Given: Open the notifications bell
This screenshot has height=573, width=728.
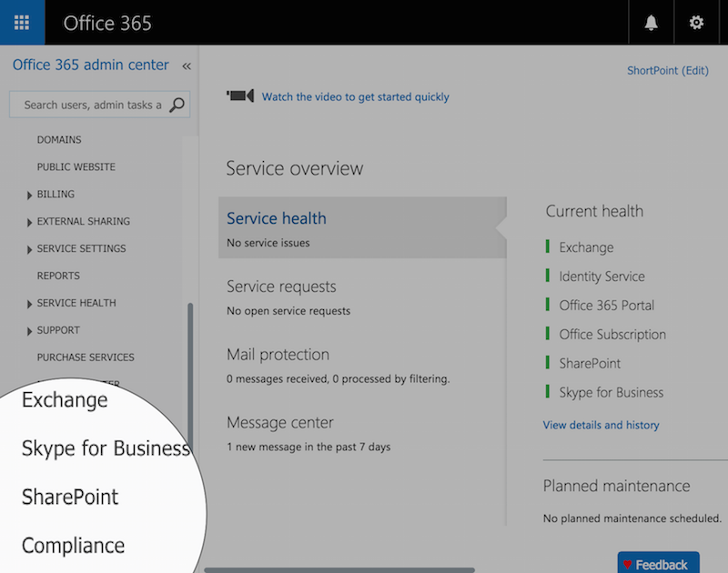Looking at the screenshot, I should point(651,22).
